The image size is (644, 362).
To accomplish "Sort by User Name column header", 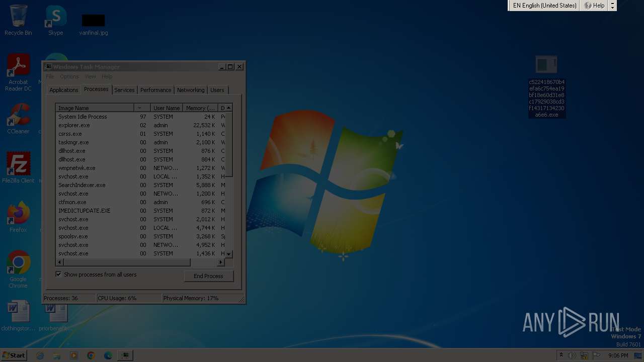I will click(167, 108).
